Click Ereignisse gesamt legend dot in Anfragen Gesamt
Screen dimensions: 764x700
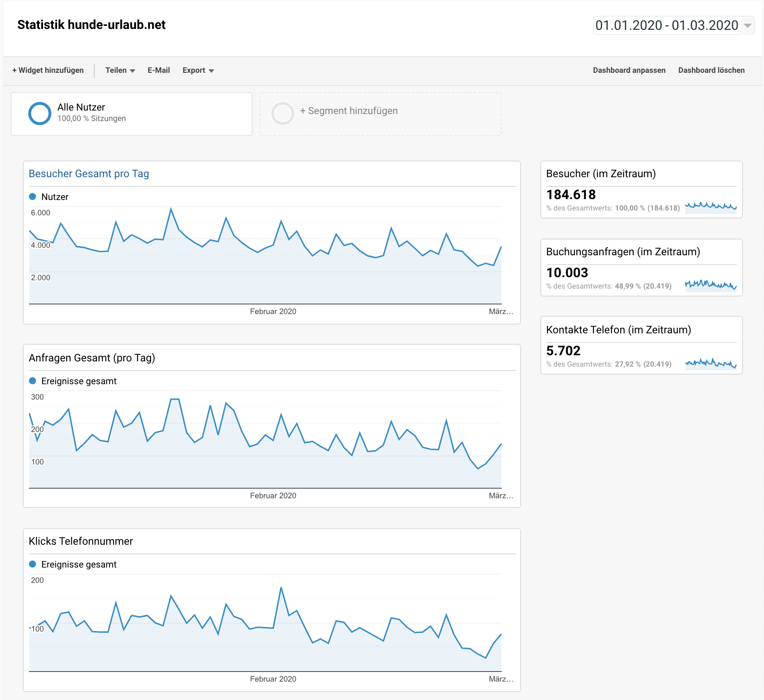pyautogui.click(x=32, y=381)
